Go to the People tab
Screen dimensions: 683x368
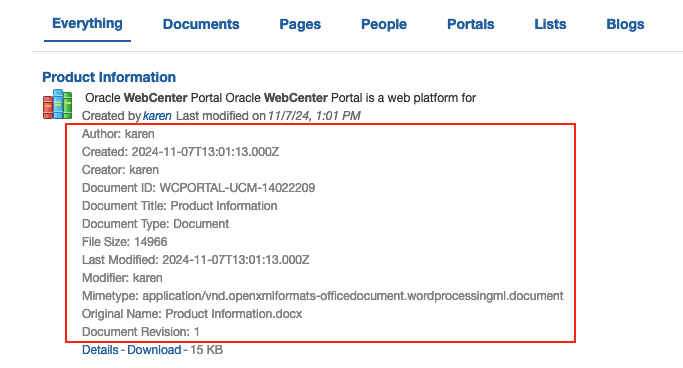pyautogui.click(x=384, y=24)
